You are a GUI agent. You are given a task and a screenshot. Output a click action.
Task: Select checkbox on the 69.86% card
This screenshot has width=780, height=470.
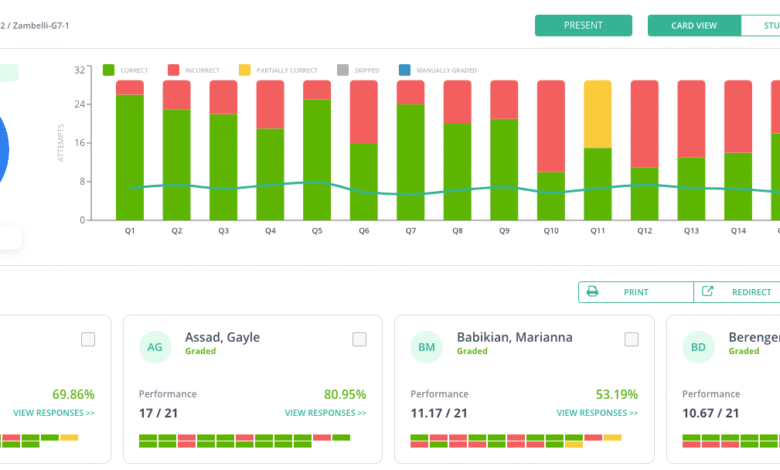[88, 339]
